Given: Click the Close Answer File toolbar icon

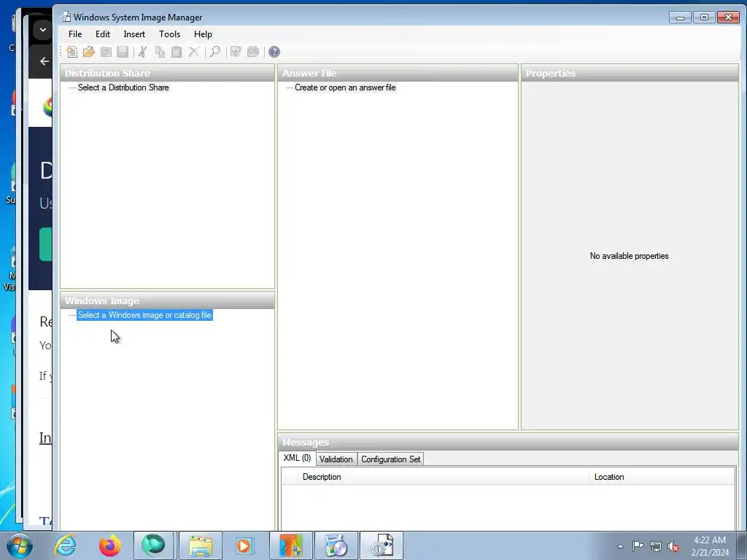Looking at the screenshot, I should 106,52.
